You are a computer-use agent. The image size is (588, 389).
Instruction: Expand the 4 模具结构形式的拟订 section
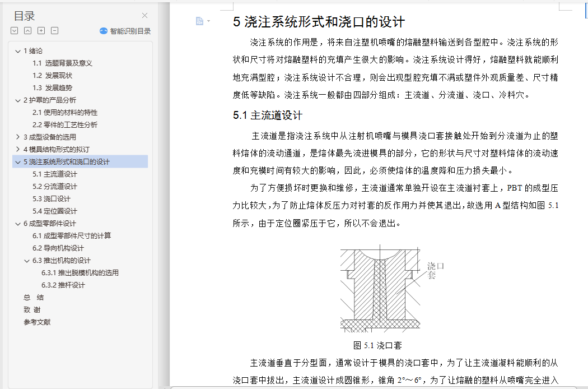(x=17, y=150)
